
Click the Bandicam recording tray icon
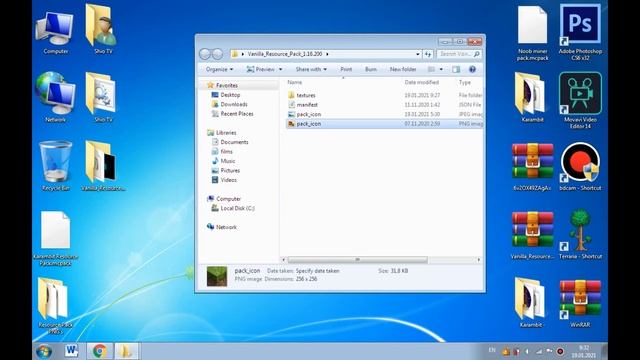coord(560,351)
